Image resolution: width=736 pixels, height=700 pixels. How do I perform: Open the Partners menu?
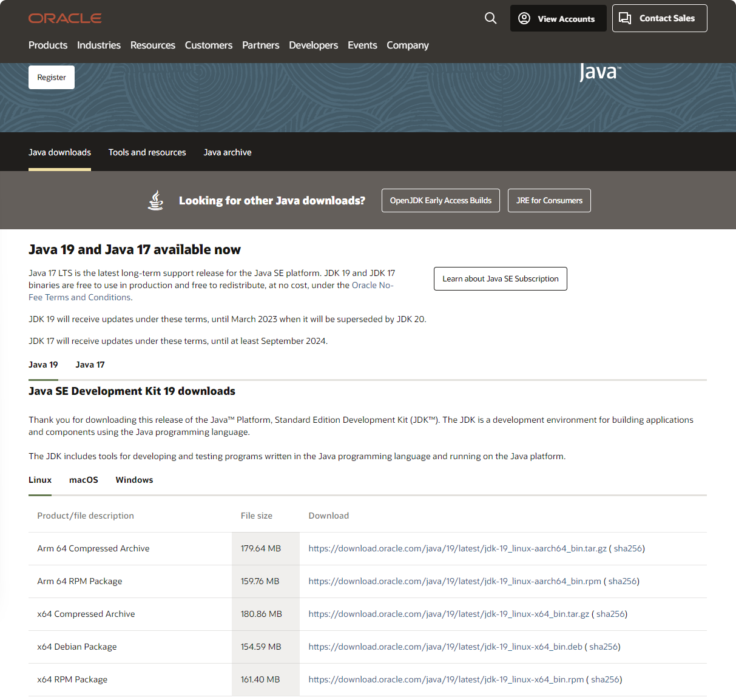click(x=261, y=45)
